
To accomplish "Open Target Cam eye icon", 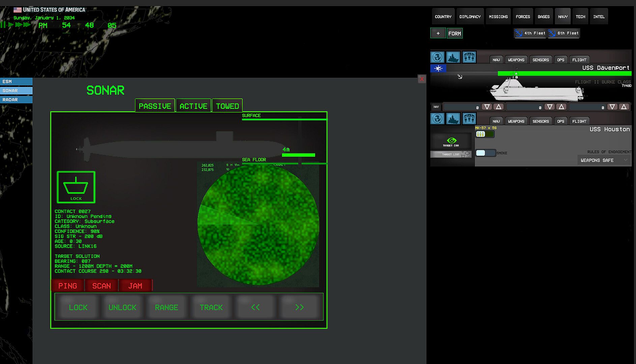I will click(451, 141).
